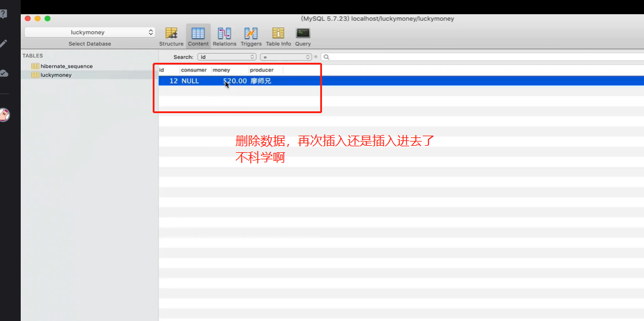Click the search filter text box
The image size is (644, 321).
pos(482,57)
